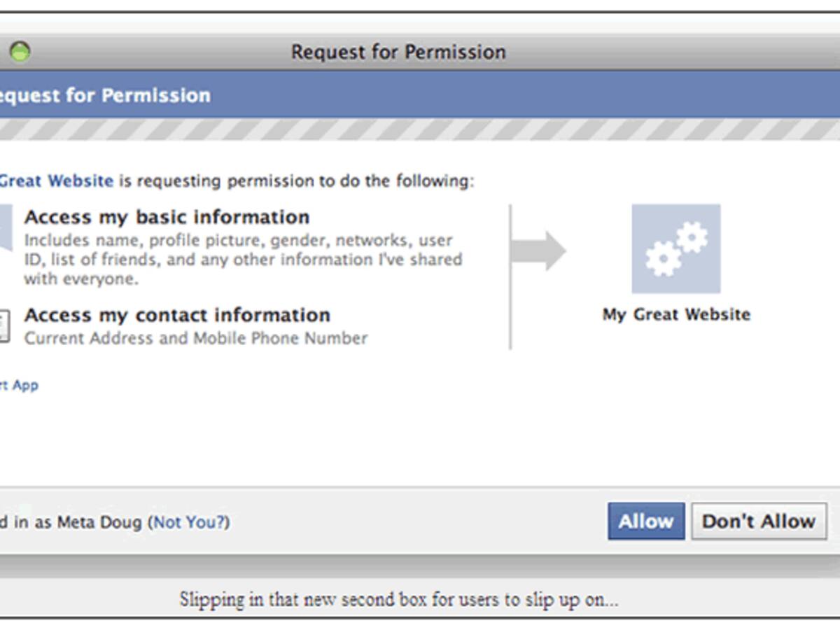Click the window title bar text
This screenshot has width=840, height=630.
click(398, 52)
